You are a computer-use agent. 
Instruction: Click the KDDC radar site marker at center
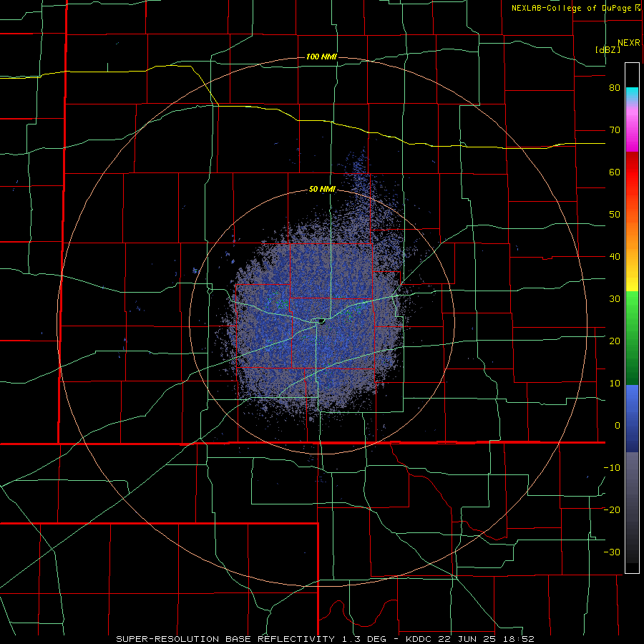(321, 321)
